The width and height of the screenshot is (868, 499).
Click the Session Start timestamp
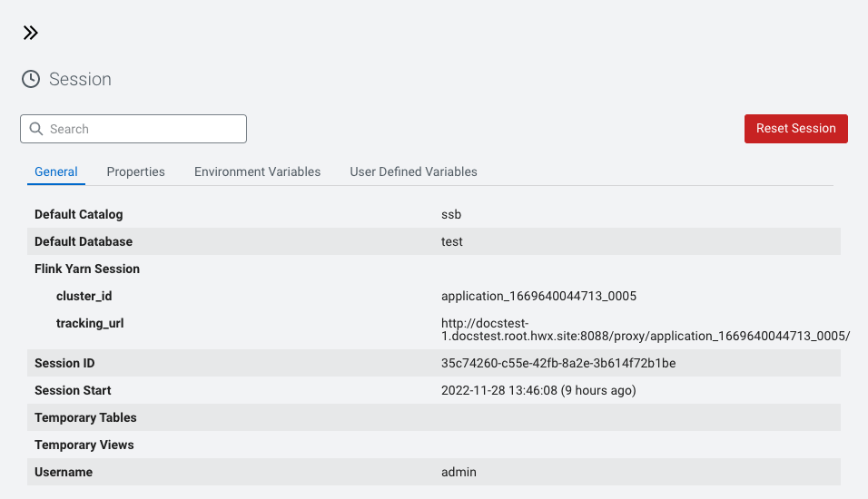[x=538, y=390]
